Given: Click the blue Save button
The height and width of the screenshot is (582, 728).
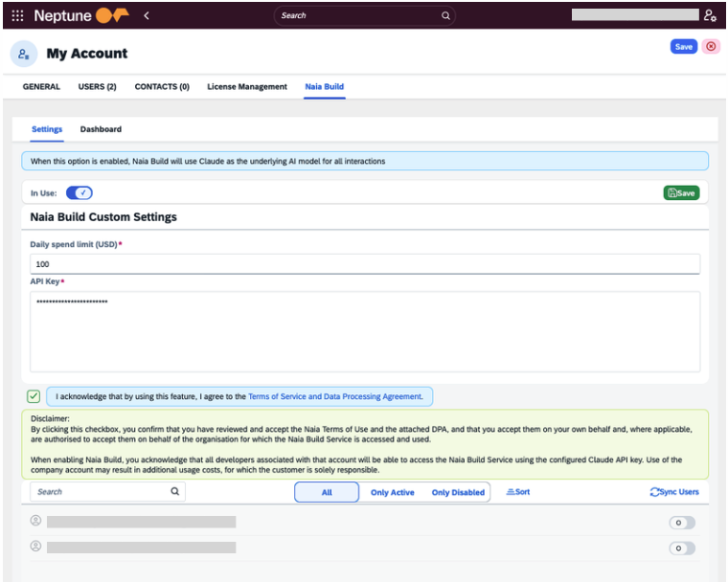Looking at the screenshot, I should tap(683, 46).
